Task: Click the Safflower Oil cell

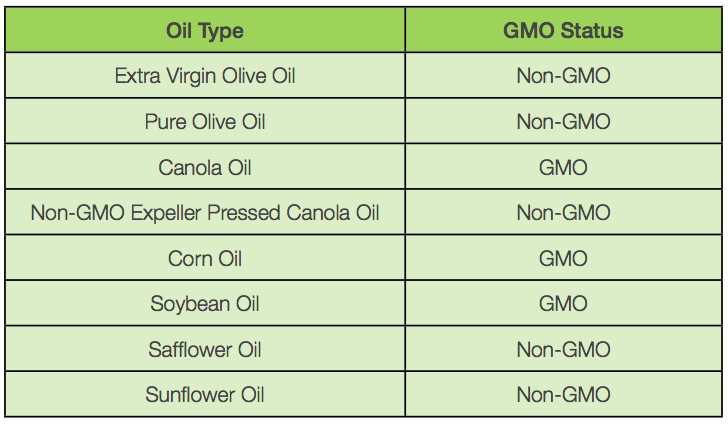Action: (x=205, y=350)
